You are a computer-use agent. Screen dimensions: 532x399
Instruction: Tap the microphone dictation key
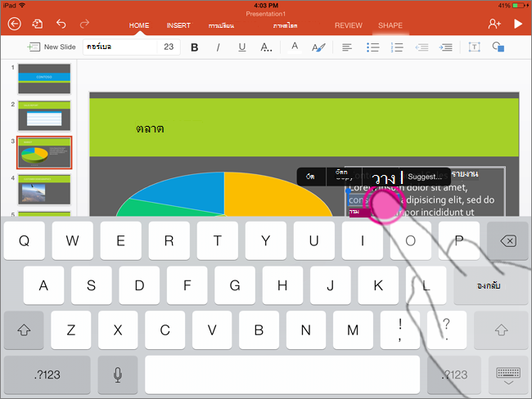point(118,374)
